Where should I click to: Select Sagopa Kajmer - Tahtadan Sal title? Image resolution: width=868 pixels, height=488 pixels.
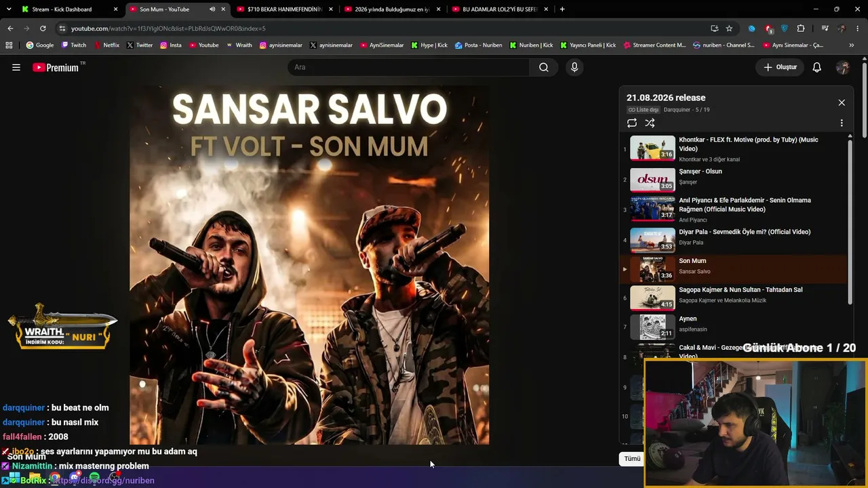(741, 289)
